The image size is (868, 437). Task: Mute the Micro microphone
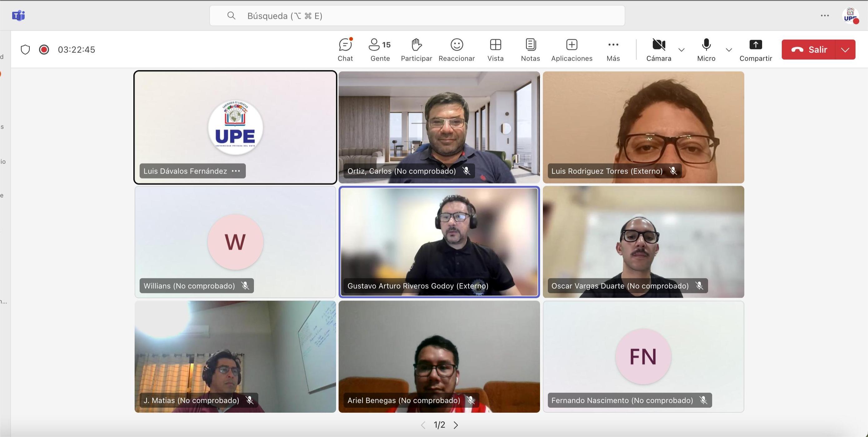[x=706, y=45]
